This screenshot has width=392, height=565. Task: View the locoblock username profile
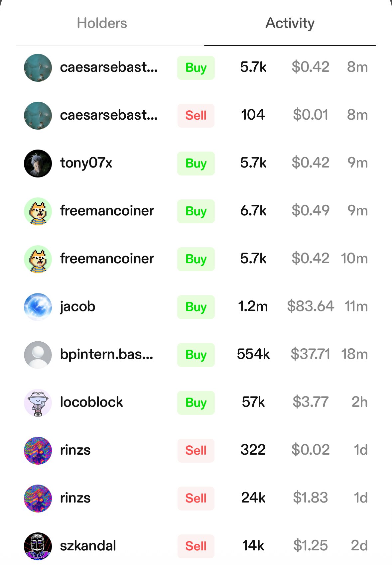[91, 402]
